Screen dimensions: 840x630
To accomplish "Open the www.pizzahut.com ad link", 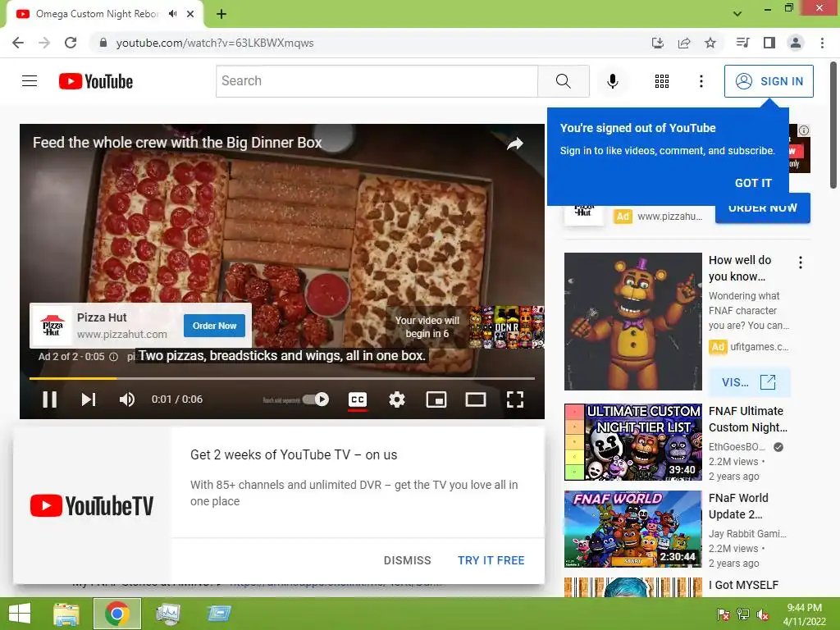I will (121, 335).
